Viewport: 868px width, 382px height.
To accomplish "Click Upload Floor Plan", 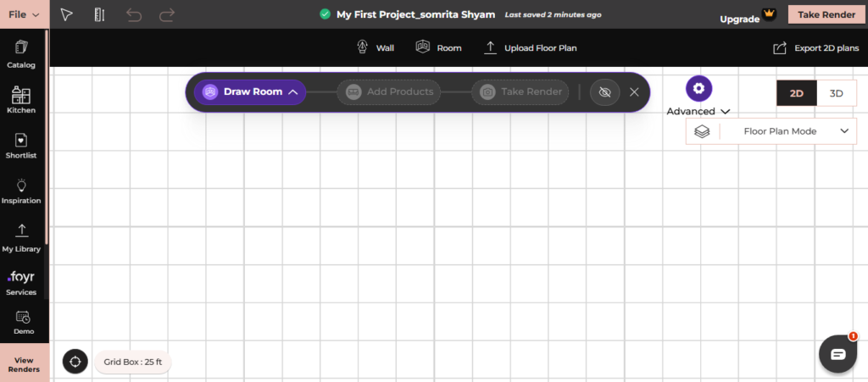I will (531, 47).
